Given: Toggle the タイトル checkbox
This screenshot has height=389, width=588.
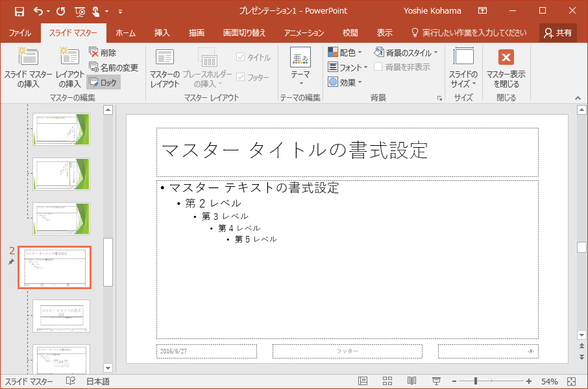Looking at the screenshot, I should tap(241, 58).
